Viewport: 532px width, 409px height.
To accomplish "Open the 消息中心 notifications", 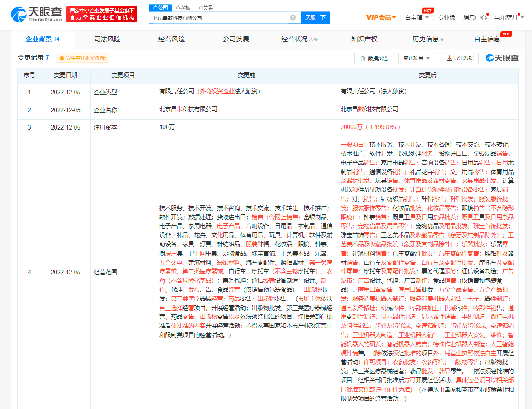I will (475, 17).
